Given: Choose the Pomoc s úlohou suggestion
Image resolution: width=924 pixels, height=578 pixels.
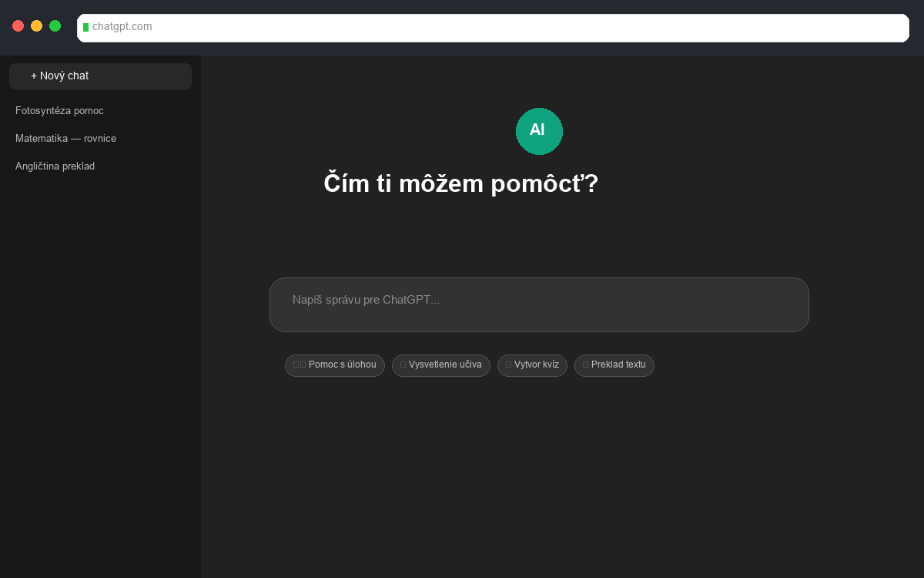Looking at the screenshot, I should click(x=335, y=365).
